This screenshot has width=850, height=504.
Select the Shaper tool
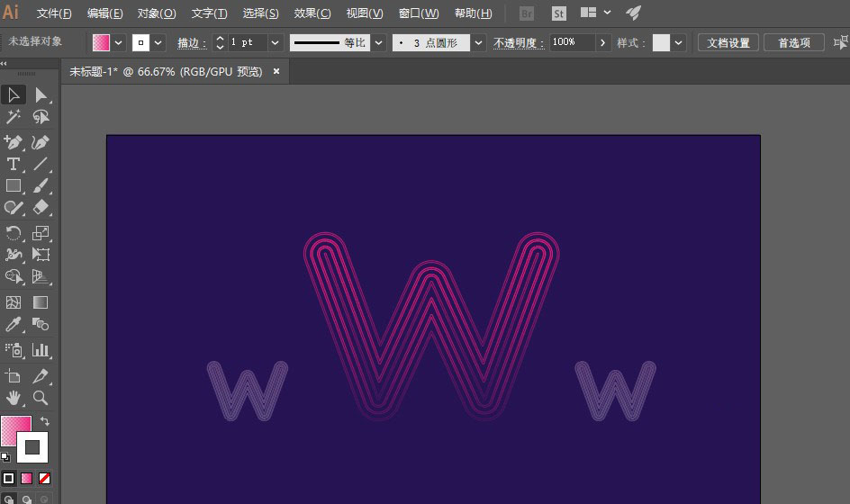[x=14, y=207]
